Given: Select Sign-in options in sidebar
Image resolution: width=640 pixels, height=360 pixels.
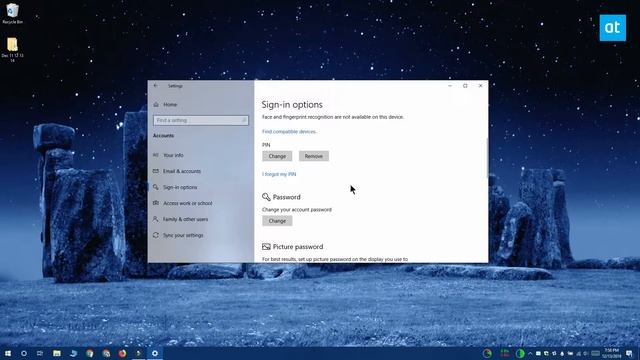Looking at the screenshot, I should 180,187.
